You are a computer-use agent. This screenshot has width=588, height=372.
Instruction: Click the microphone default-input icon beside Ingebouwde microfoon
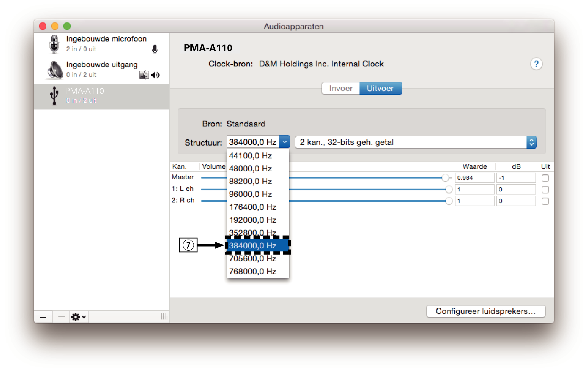[155, 49]
